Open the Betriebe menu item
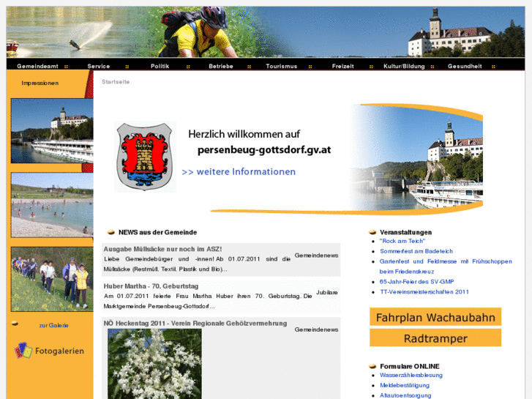This screenshot has width=532, height=399. [221, 66]
